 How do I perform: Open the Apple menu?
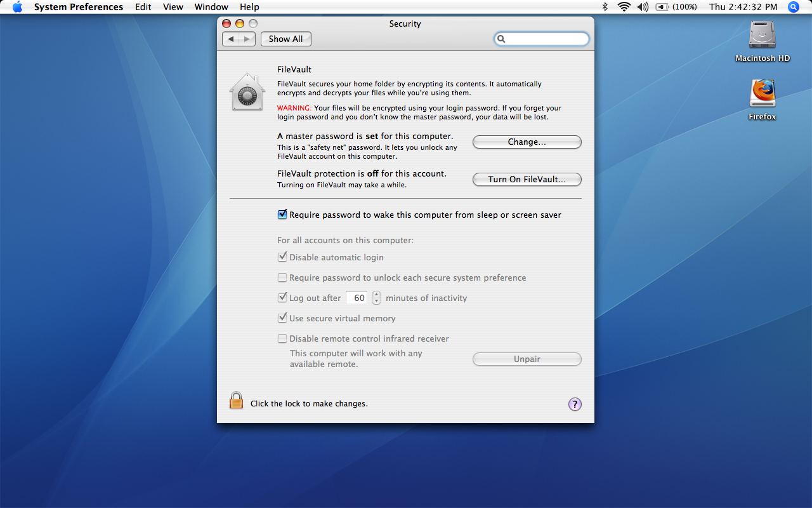click(x=17, y=7)
